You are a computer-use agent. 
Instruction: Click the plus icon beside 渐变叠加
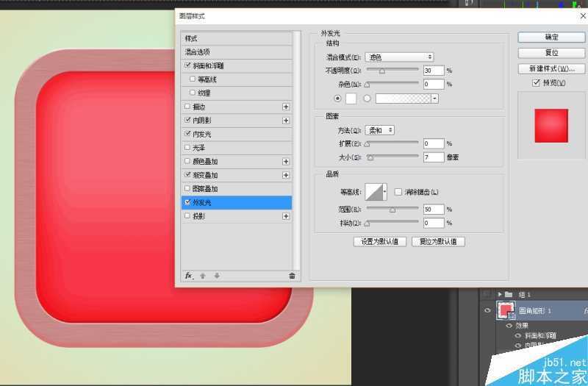[286, 175]
